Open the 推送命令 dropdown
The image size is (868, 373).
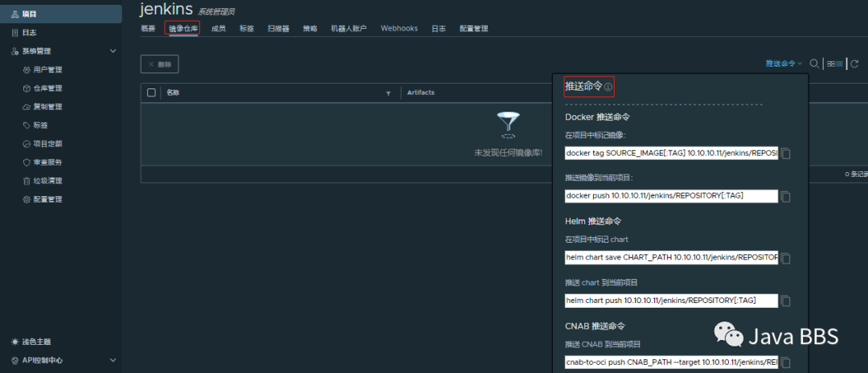(x=784, y=64)
